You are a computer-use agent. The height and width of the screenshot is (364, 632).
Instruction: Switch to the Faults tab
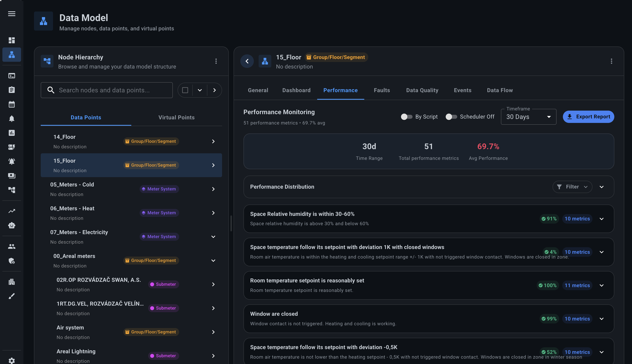(382, 90)
